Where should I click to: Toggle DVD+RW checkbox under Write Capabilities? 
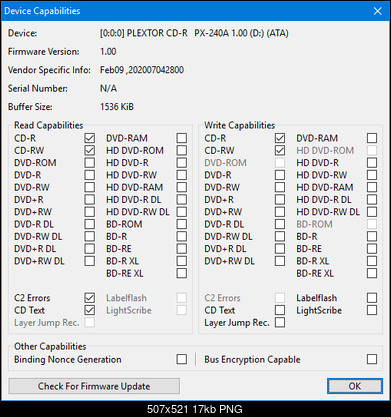click(x=280, y=212)
